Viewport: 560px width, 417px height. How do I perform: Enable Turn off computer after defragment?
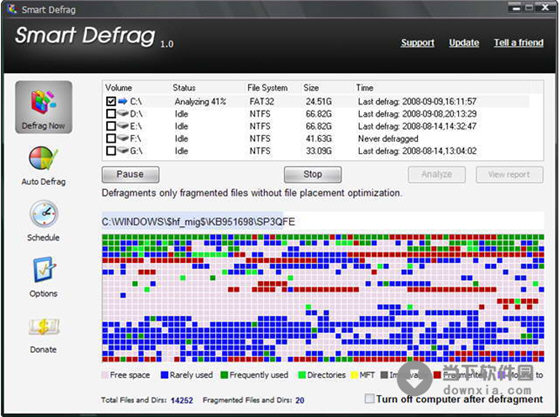pyautogui.click(x=369, y=398)
